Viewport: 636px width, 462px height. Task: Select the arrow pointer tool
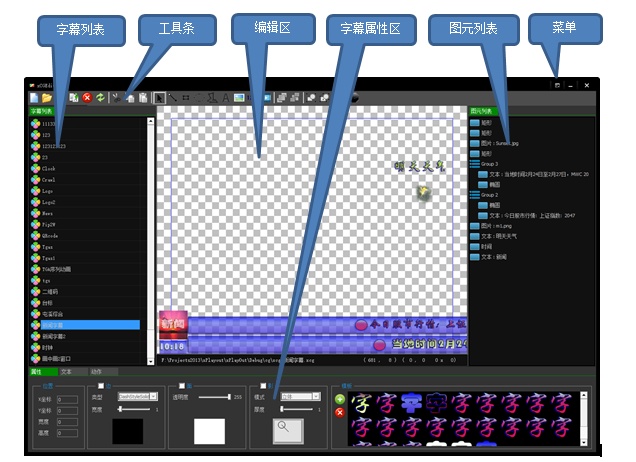point(159,97)
